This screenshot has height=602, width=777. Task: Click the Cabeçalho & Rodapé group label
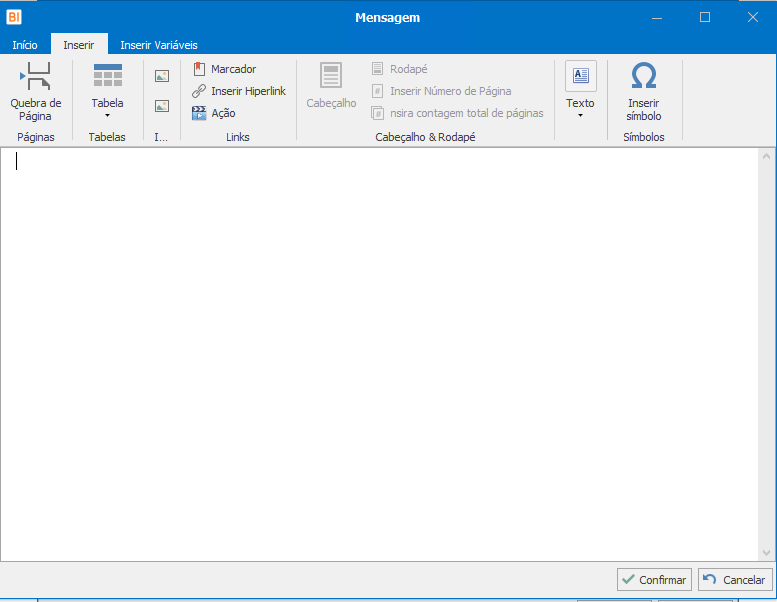click(x=425, y=137)
